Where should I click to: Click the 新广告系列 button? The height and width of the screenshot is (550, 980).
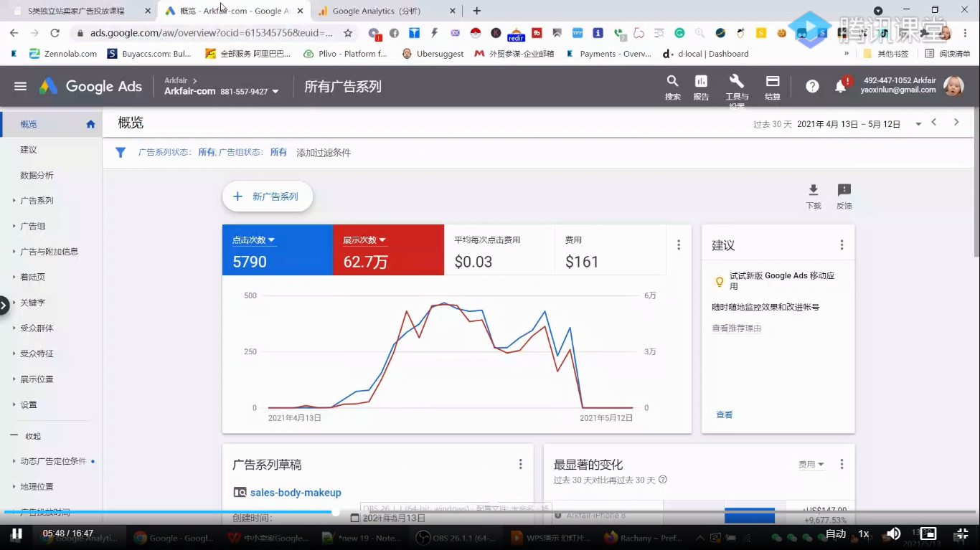pyautogui.click(x=268, y=196)
